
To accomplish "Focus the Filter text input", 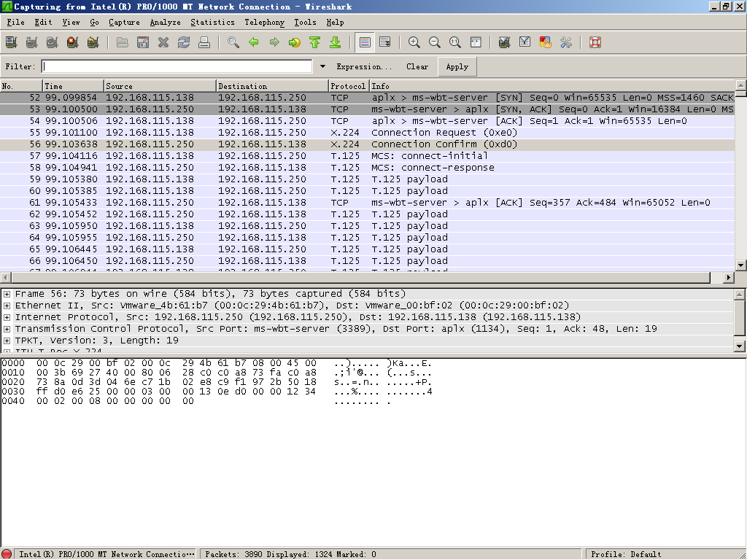I will pyautogui.click(x=177, y=66).
